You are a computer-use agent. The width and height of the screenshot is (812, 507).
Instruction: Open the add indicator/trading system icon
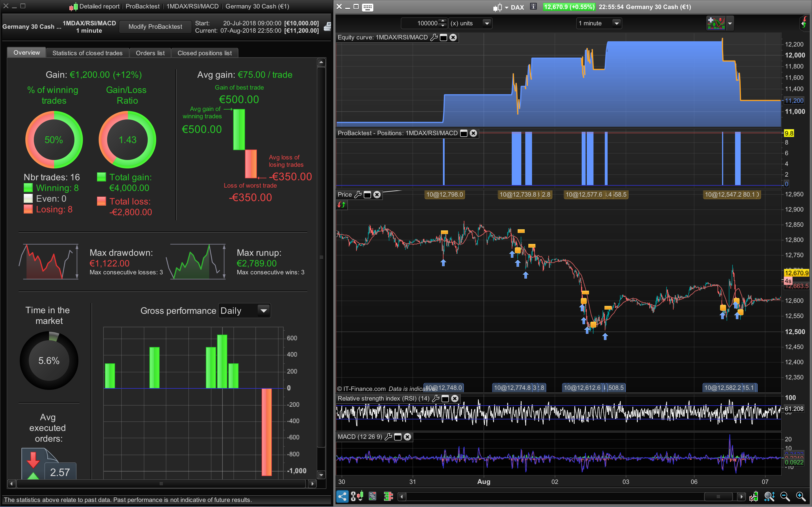click(716, 23)
